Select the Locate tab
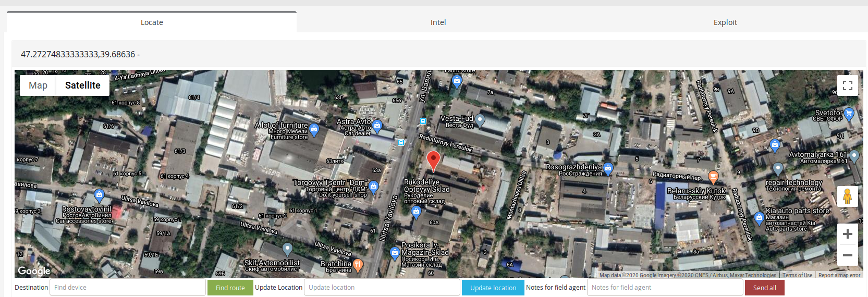 [x=152, y=22]
